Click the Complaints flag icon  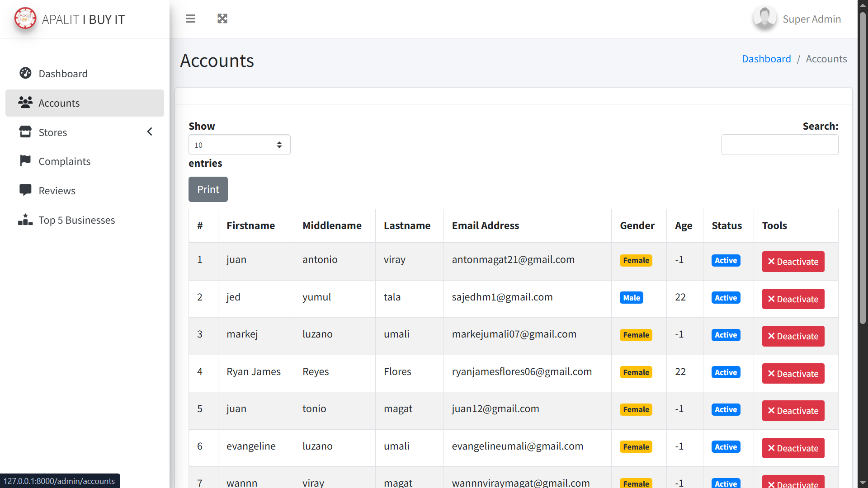[x=25, y=161]
